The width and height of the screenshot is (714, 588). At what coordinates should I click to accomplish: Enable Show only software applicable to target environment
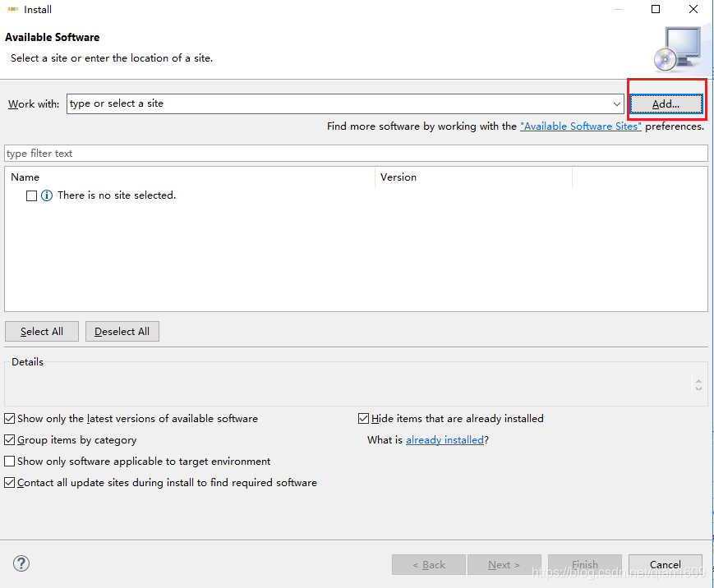(10, 462)
